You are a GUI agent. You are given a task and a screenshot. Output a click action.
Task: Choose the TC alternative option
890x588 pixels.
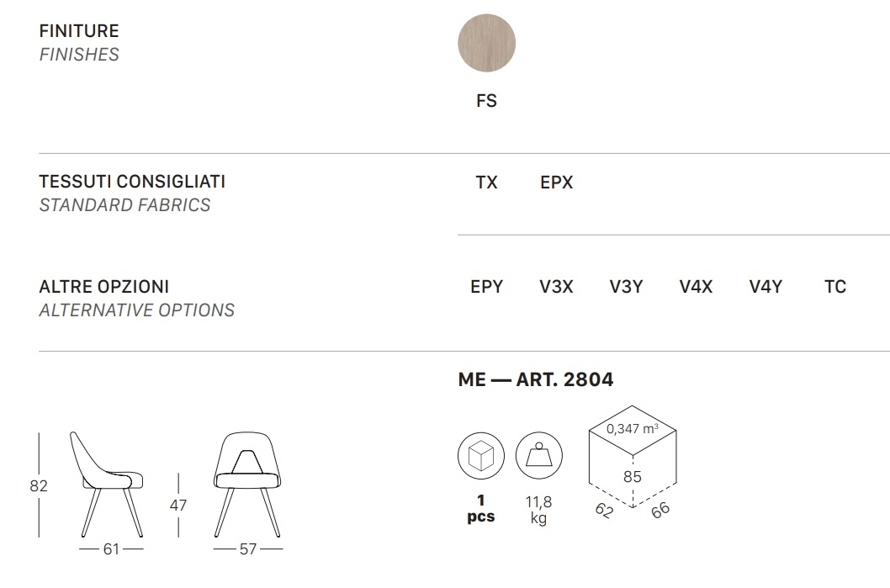tap(835, 287)
